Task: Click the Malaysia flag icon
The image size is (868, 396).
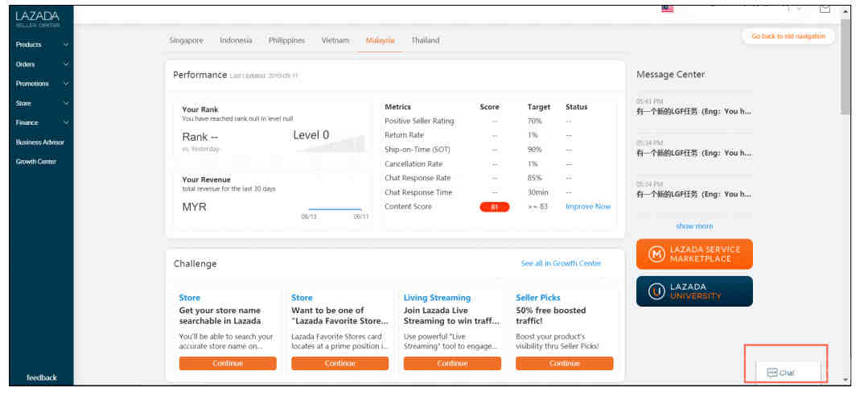Action: tap(667, 8)
